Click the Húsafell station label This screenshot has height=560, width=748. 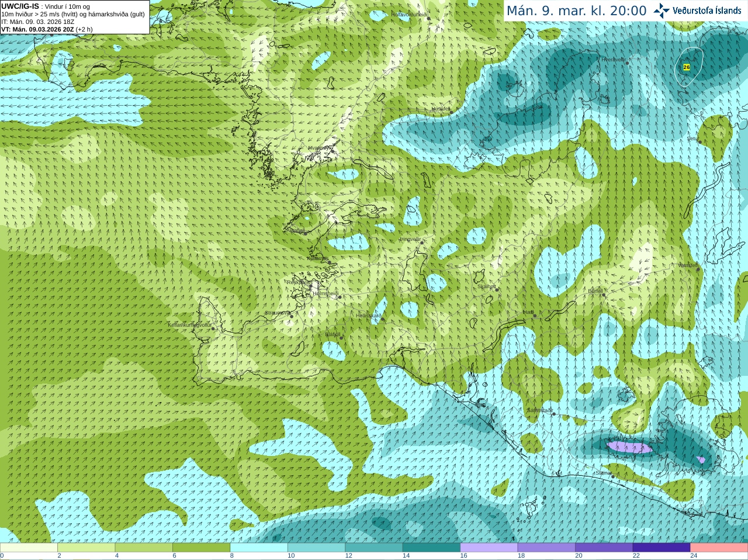pyautogui.click(x=441, y=109)
